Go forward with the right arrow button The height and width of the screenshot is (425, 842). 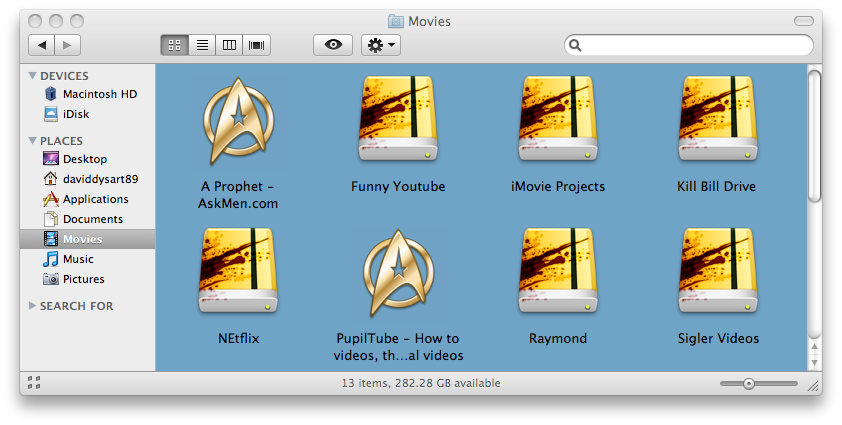(67, 45)
